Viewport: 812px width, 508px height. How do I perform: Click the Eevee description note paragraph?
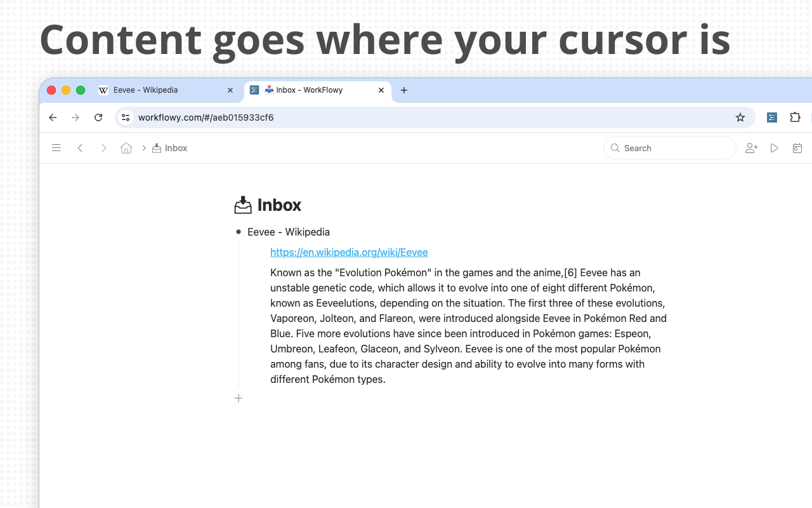click(468, 326)
